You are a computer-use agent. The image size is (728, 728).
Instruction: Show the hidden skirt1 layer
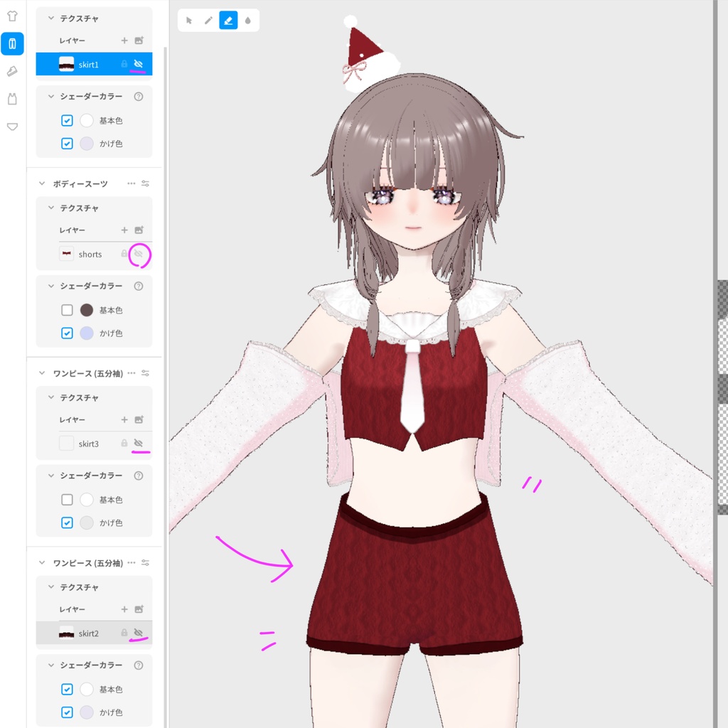tap(139, 64)
